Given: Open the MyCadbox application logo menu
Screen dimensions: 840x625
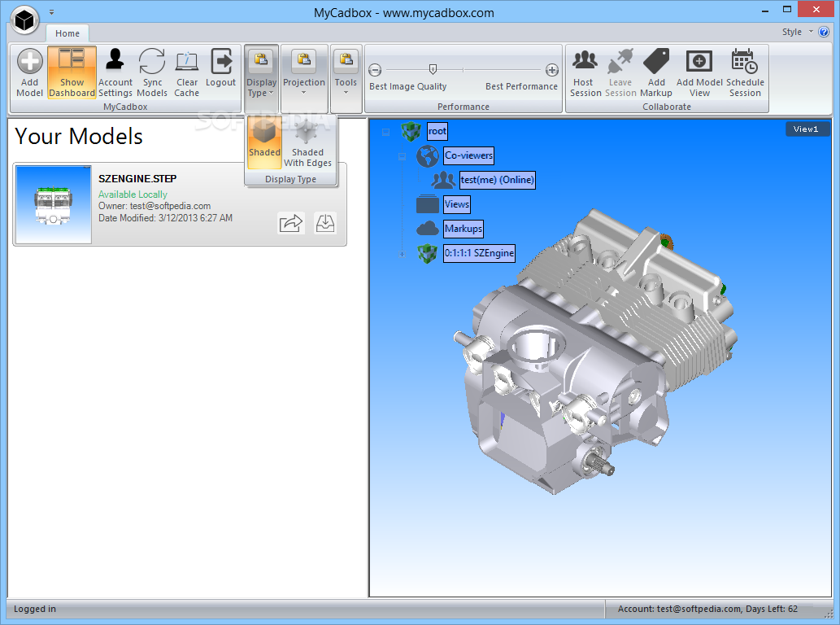Looking at the screenshot, I should 24,20.
